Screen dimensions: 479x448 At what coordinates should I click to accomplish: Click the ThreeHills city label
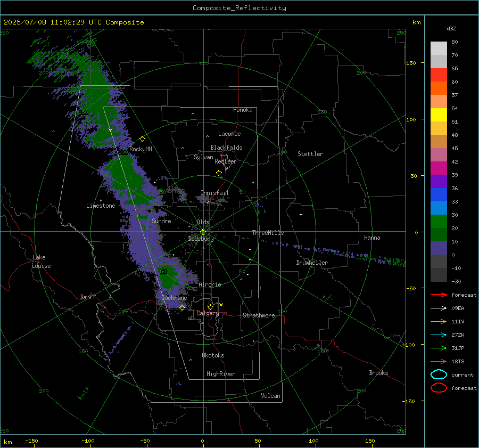(x=268, y=233)
